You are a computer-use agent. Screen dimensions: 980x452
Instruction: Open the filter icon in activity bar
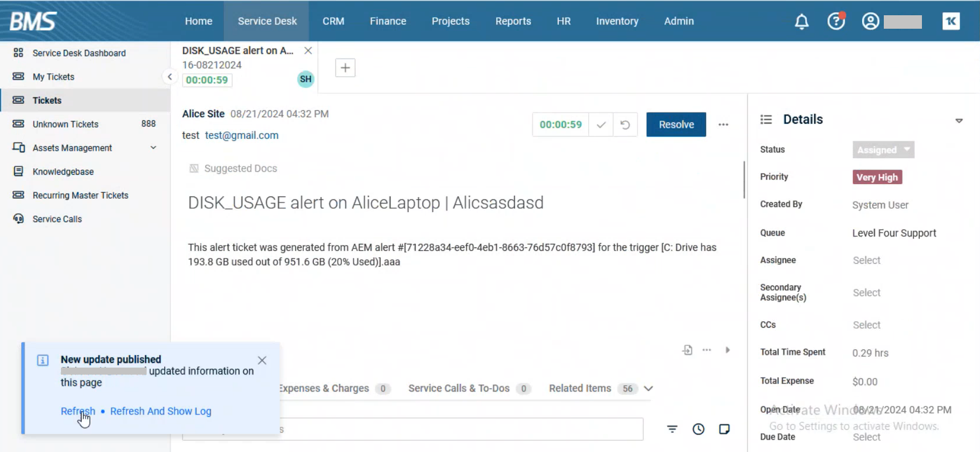(x=672, y=429)
